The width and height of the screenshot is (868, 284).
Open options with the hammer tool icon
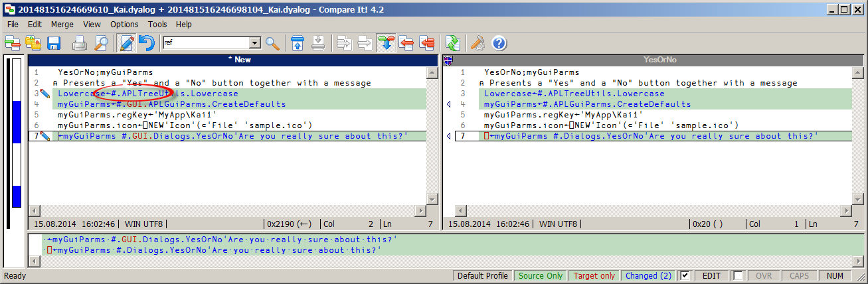pos(477,44)
